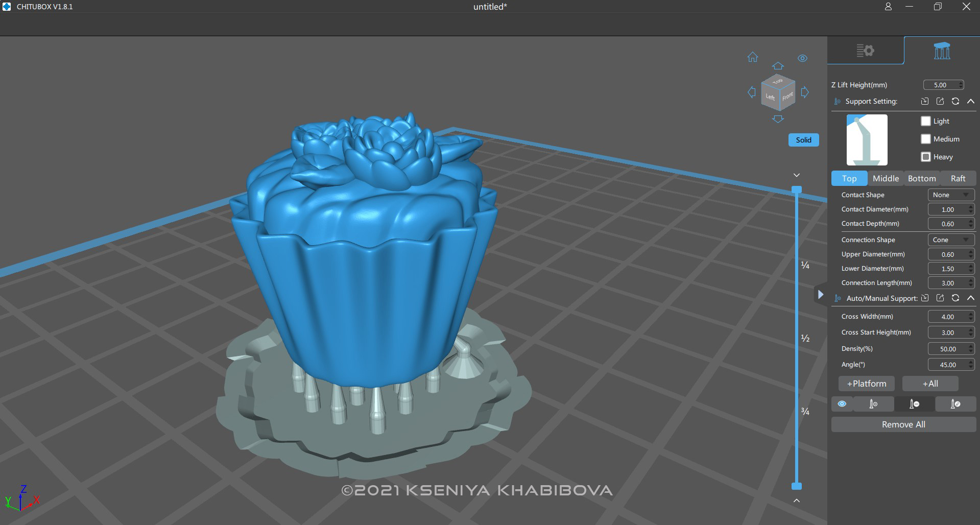Image resolution: width=980 pixels, height=525 pixels.
Task: Add supports with the +Platform button
Action: pos(867,384)
